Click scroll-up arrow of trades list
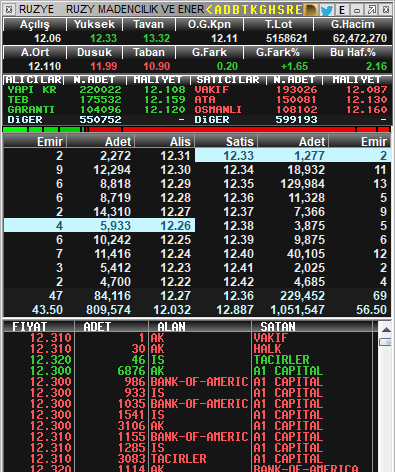Viewport: 395px width, 472px height. pyautogui.click(x=386, y=330)
